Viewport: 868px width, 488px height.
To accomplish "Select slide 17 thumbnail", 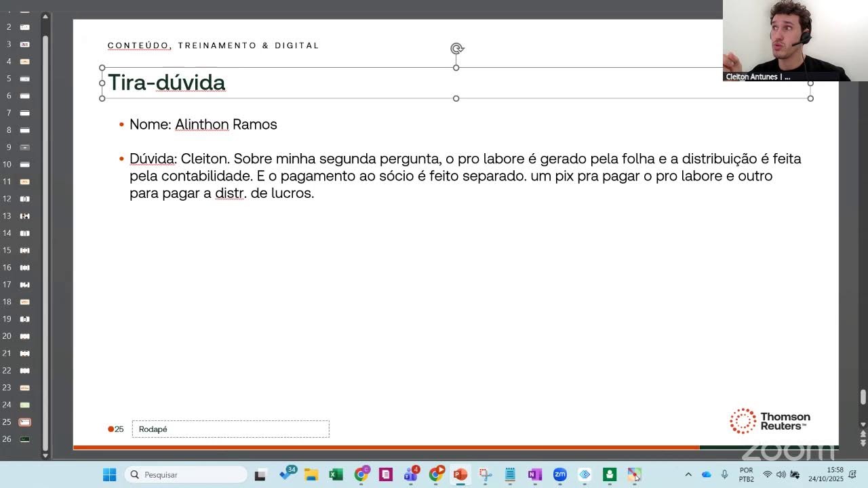I will coord(24,285).
